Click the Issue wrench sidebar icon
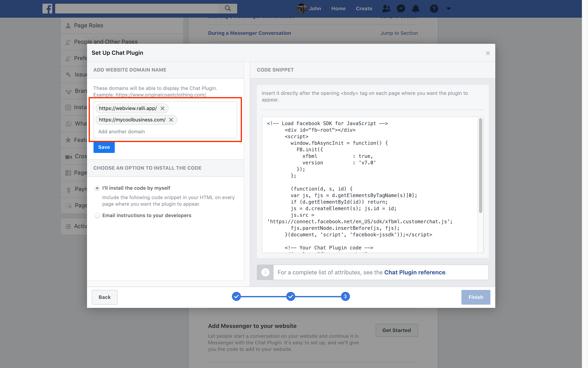Screen dimensions: 588x368 69,74
